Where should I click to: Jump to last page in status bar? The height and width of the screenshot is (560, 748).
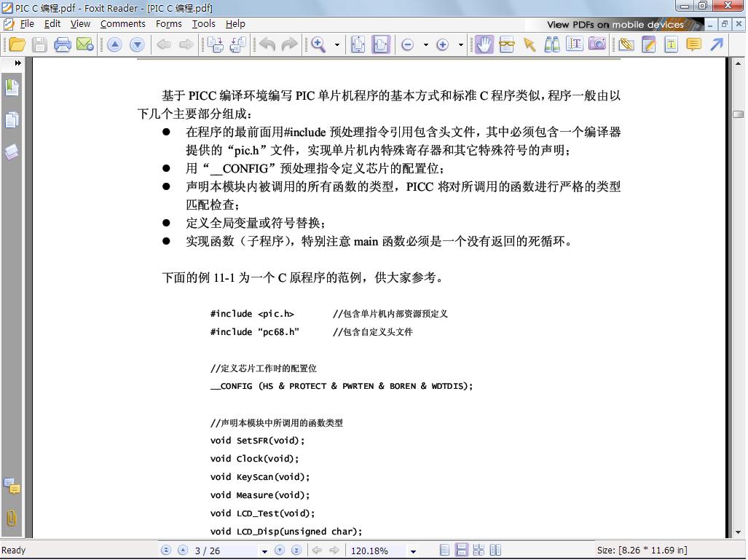coord(296,550)
